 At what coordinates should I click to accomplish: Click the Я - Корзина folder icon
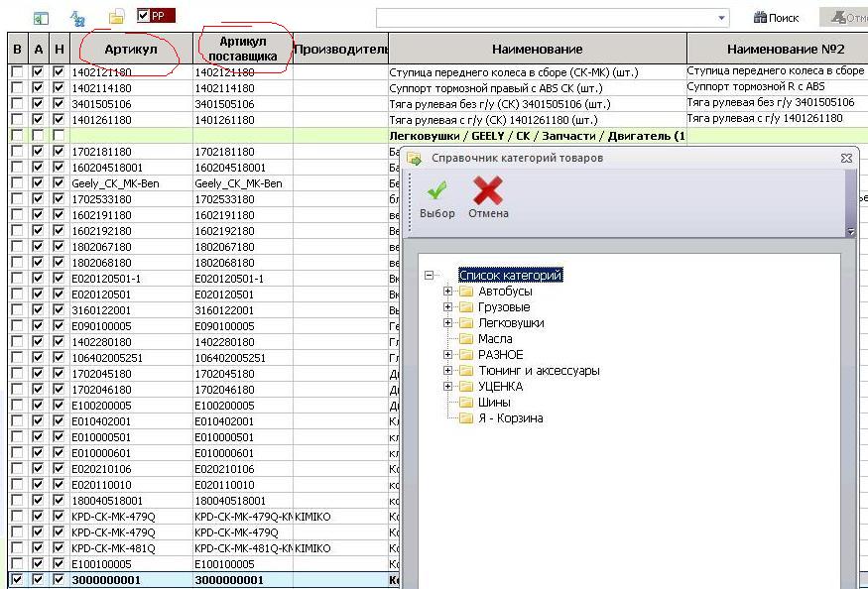(466, 418)
